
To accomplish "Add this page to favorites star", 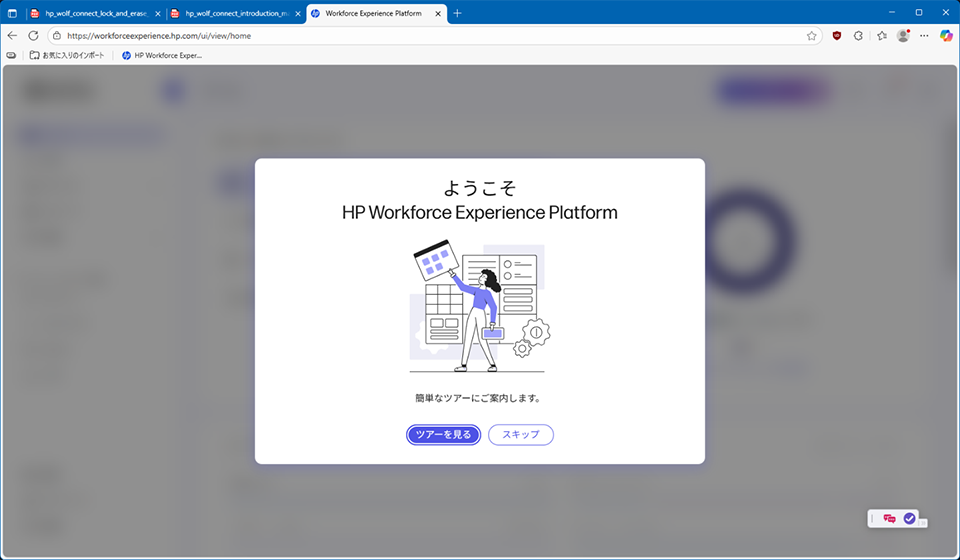I will pos(811,35).
